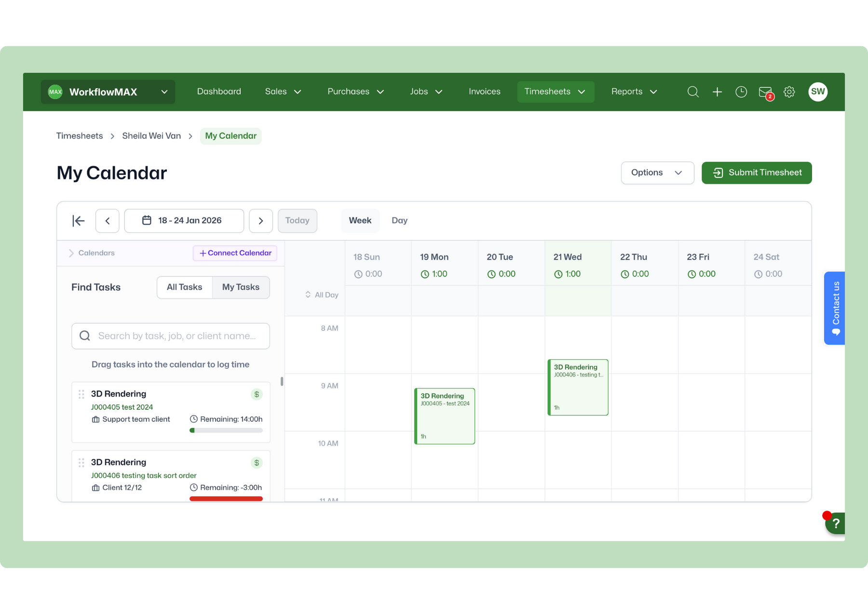This screenshot has width=868, height=595.
Task: Click the clock icon under 20 Tue
Action: pos(491,274)
